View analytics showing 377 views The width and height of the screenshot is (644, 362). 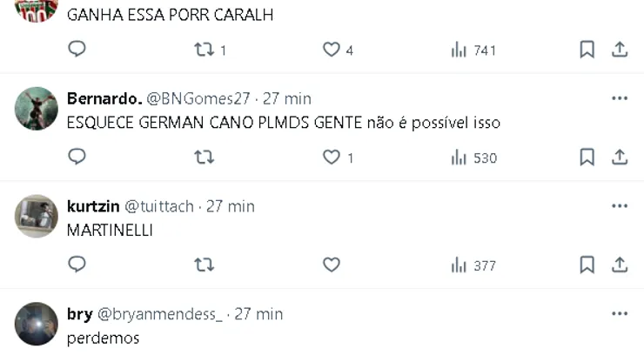[474, 265]
